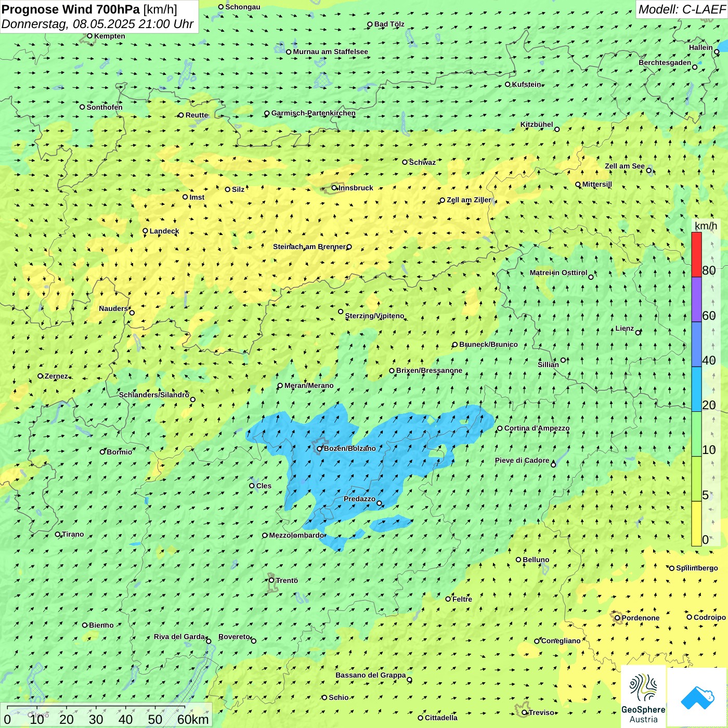The height and width of the screenshot is (728, 728).
Task: Click the 'Landeck' label
Action: click(164, 231)
